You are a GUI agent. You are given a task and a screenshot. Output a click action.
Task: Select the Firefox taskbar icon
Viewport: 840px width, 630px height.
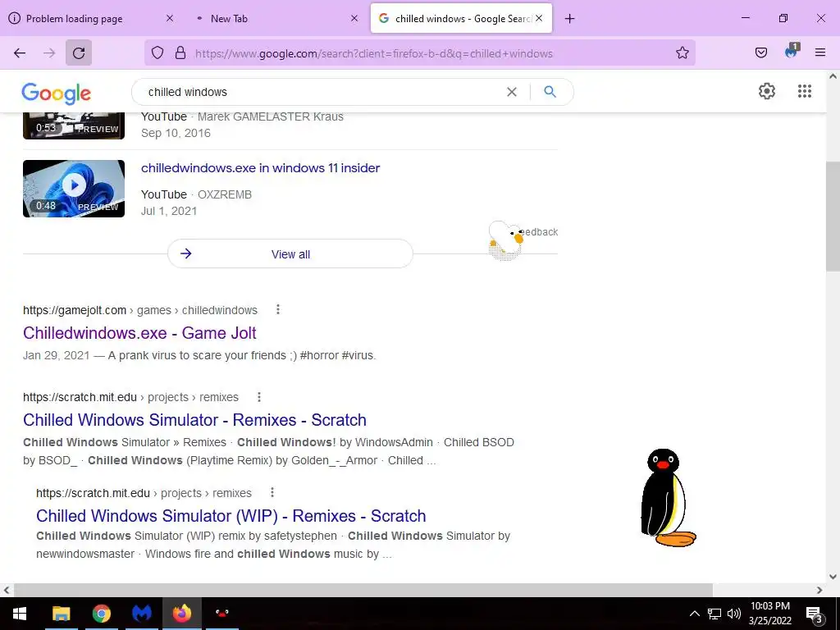pos(182,614)
